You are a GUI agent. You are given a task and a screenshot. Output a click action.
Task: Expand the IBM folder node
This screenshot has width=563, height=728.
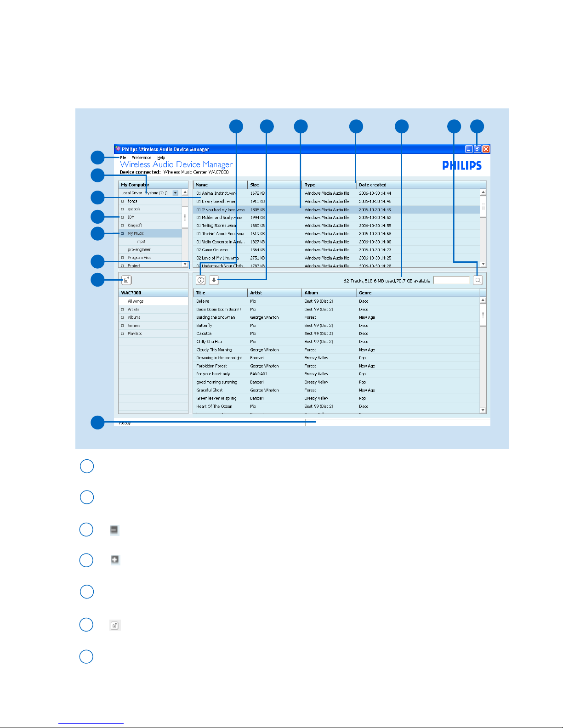point(122,217)
